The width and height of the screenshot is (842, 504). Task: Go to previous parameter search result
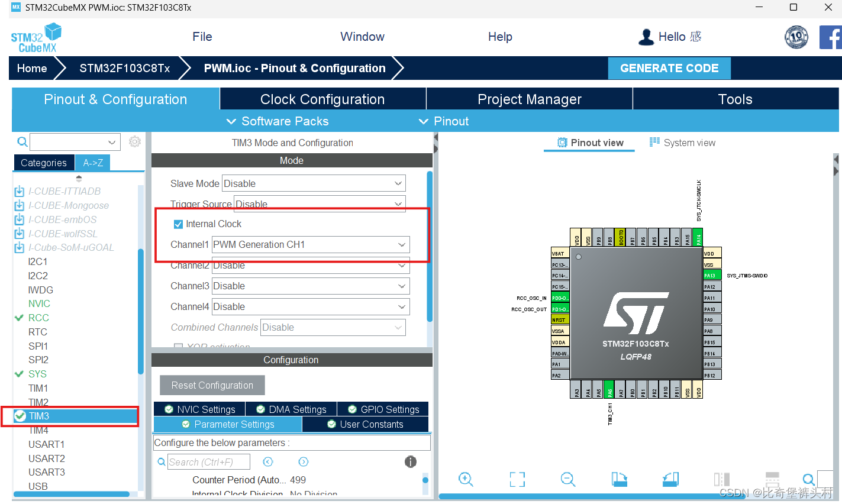click(x=267, y=462)
